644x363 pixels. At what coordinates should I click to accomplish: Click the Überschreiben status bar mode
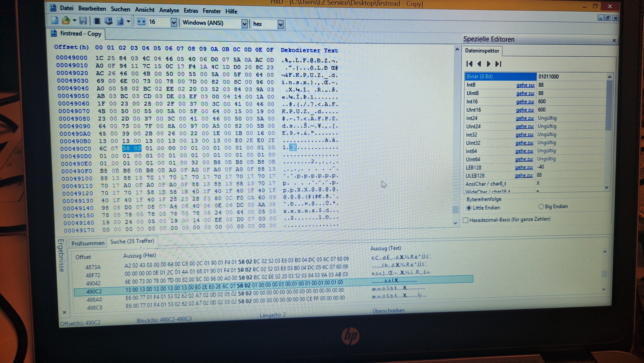pos(388,310)
